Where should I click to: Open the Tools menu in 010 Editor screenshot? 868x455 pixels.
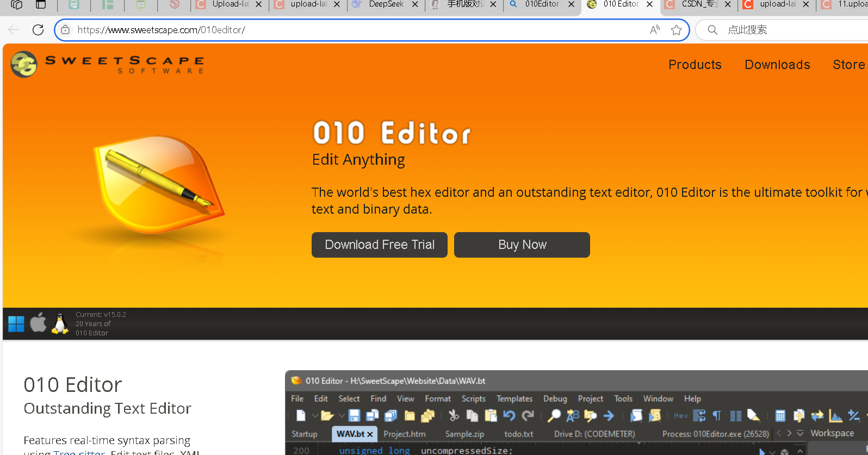[623, 398]
